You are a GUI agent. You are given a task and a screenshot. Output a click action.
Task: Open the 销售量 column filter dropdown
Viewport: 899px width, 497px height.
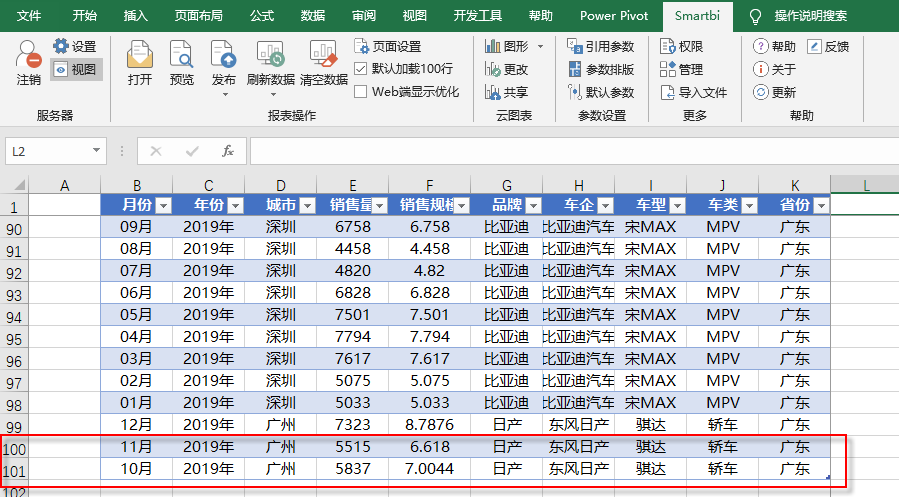pyautogui.click(x=380, y=205)
